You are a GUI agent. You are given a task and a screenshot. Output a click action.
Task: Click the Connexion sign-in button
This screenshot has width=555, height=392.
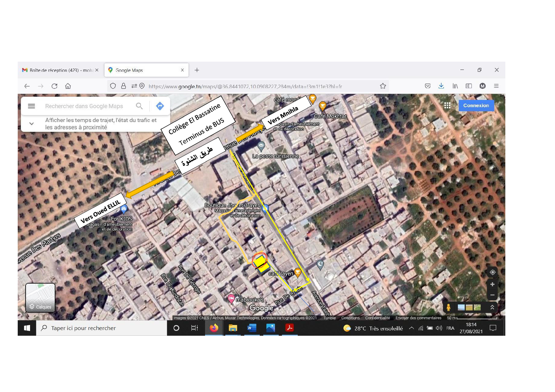coord(476,106)
